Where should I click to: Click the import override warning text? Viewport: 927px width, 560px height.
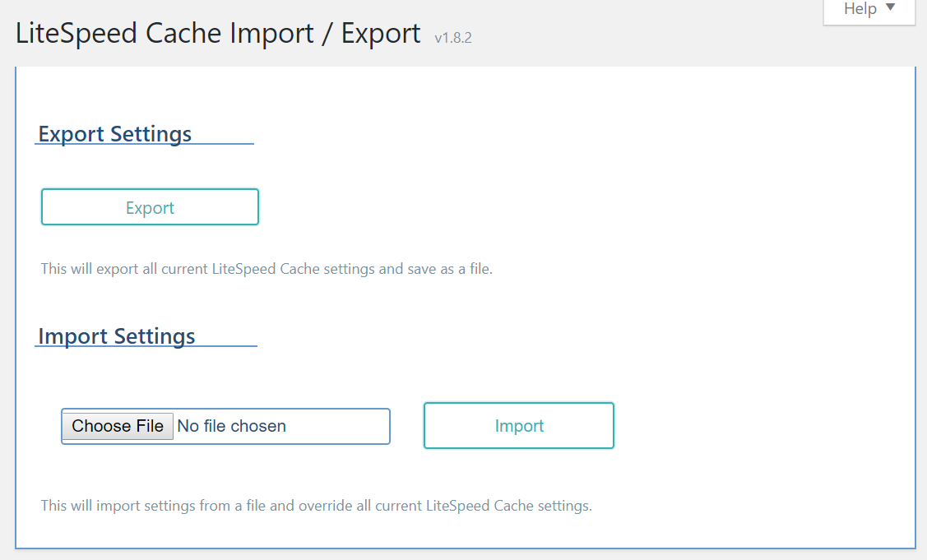click(x=317, y=507)
